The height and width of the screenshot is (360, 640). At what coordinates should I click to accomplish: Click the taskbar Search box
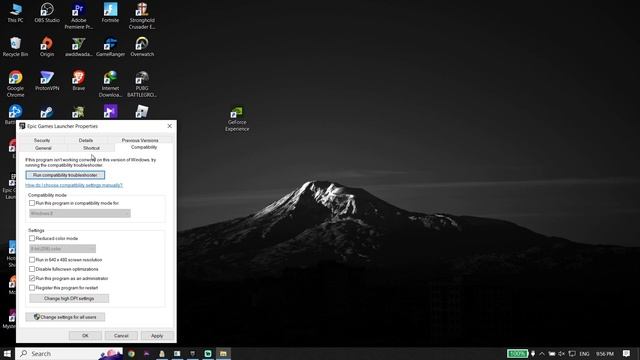(69, 353)
